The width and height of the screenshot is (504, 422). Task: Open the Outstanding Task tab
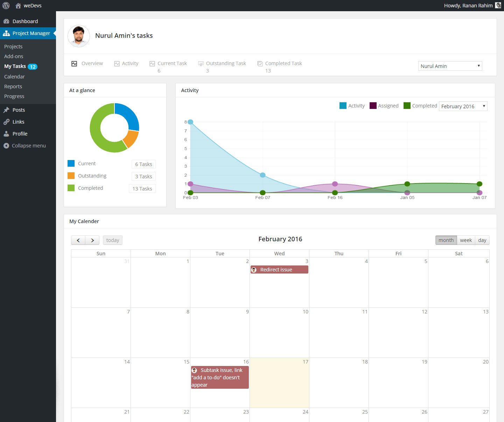pyautogui.click(x=222, y=67)
